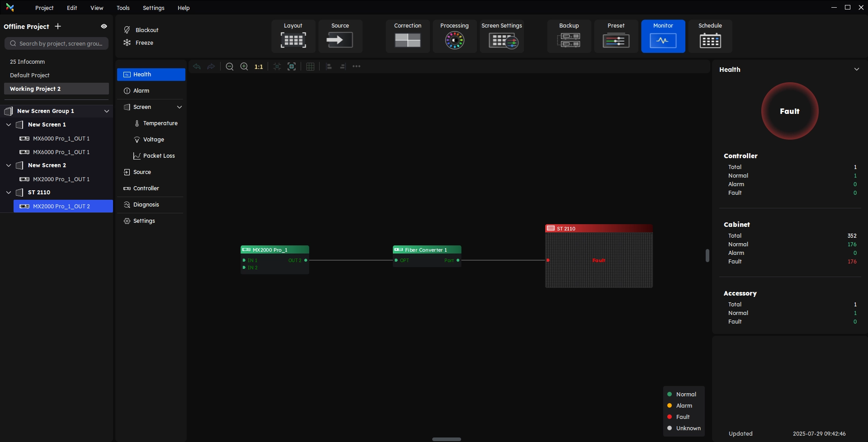The width and height of the screenshot is (868, 442).
Task: Collapse the Health panel chevron
Action: 856,70
